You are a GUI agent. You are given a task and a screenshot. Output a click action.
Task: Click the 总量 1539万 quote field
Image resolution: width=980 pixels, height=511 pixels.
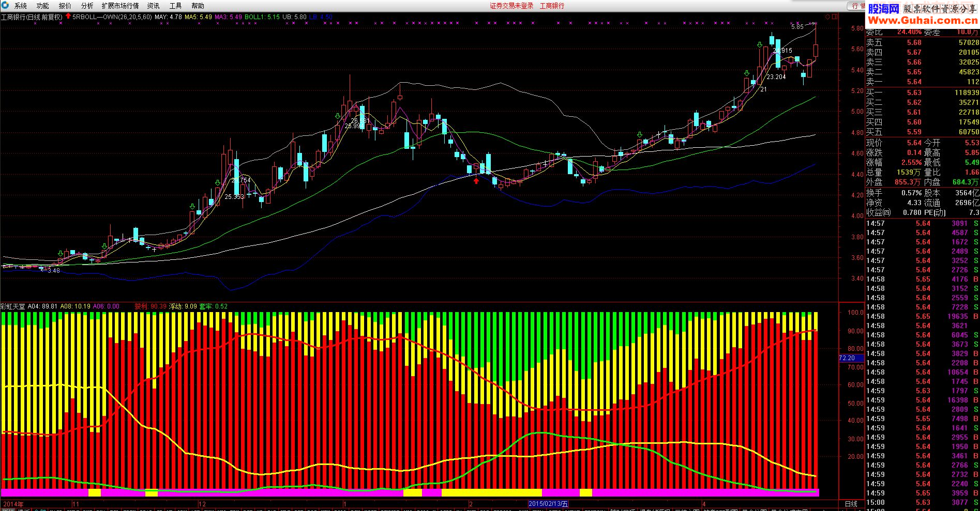point(894,172)
